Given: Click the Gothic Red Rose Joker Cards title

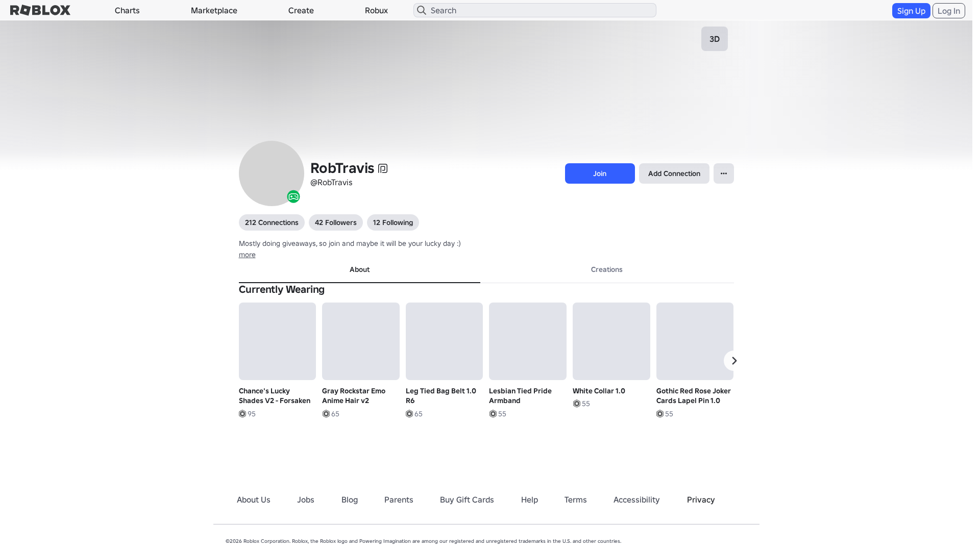Looking at the screenshot, I should [694, 396].
